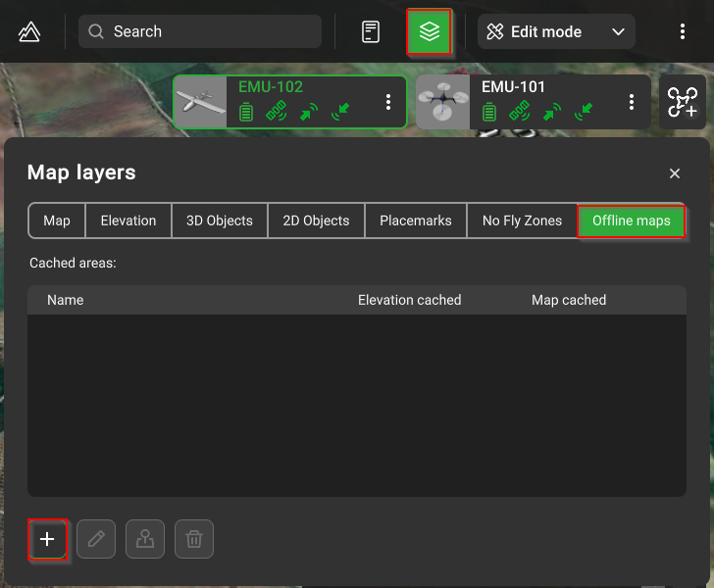Open the No Fly Zones tab
Screen dimensions: 714x588
tap(522, 220)
